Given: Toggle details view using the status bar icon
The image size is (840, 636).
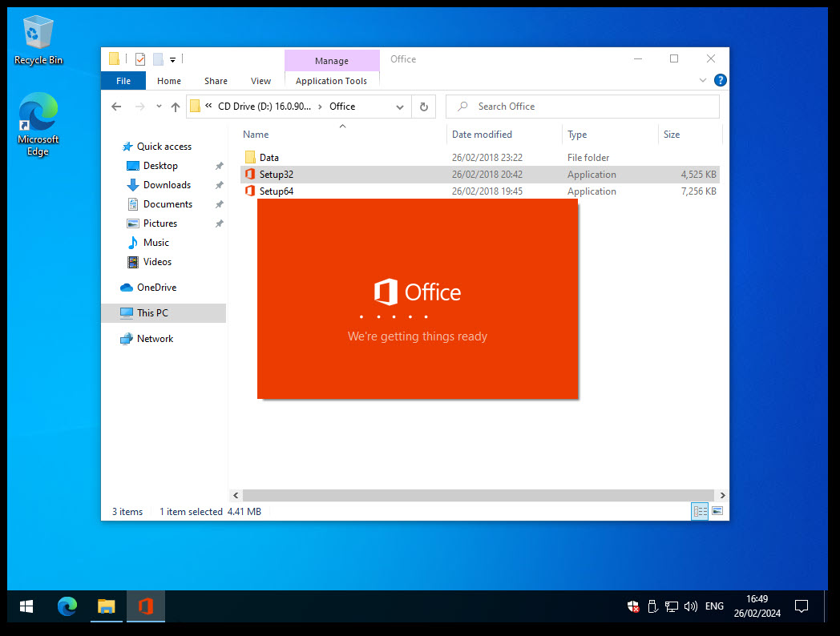Looking at the screenshot, I should click(699, 510).
